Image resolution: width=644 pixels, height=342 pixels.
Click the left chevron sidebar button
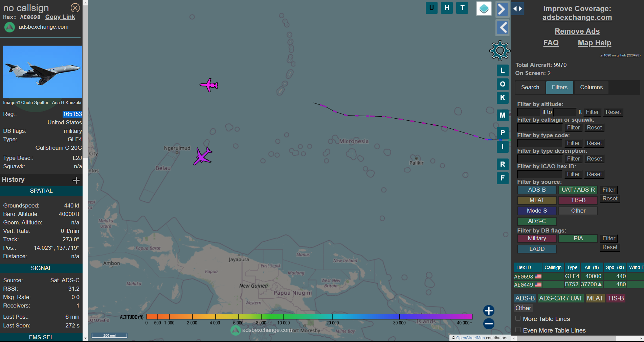point(503,27)
